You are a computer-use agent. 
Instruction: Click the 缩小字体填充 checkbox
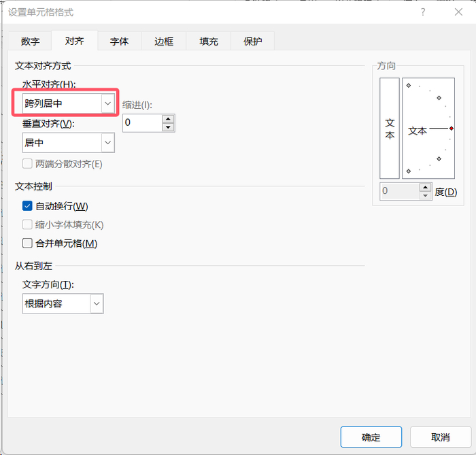(27, 224)
